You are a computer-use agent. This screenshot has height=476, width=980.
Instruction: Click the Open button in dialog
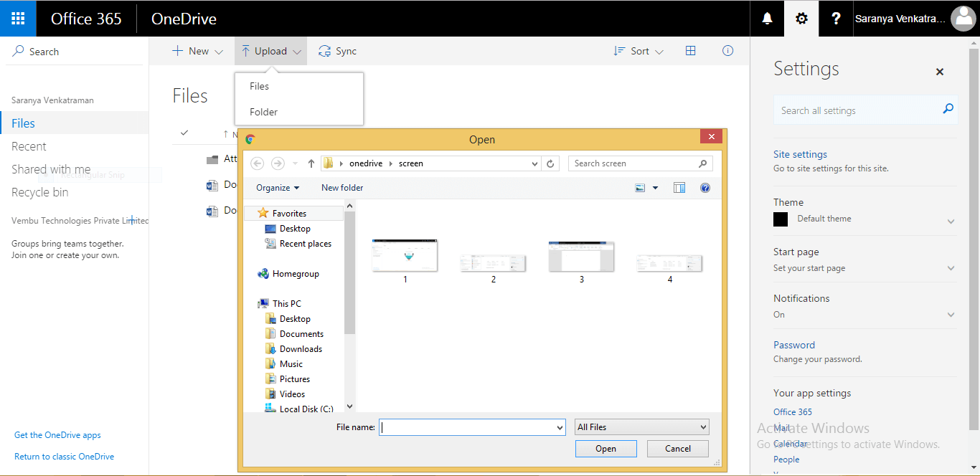click(x=606, y=449)
